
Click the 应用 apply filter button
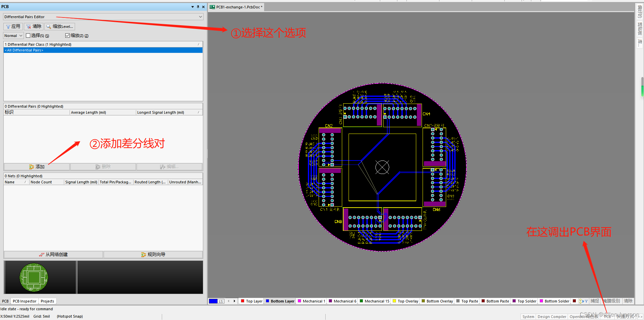point(13,27)
